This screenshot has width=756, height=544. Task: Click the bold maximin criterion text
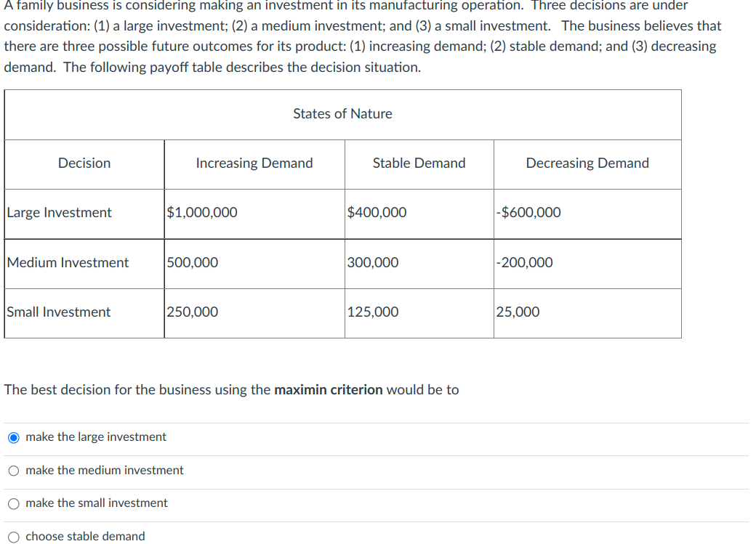coord(329,389)
